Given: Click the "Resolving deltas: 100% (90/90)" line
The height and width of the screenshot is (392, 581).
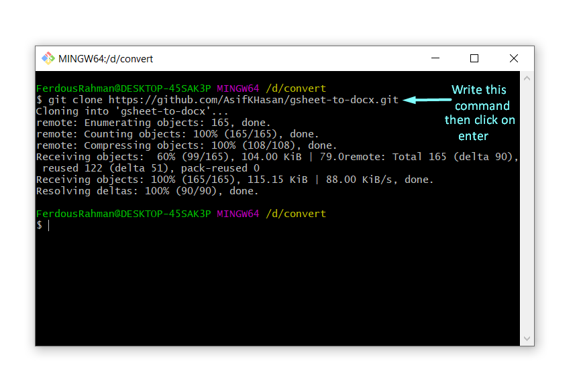Looking at the screenshot, I should point(147,191).
